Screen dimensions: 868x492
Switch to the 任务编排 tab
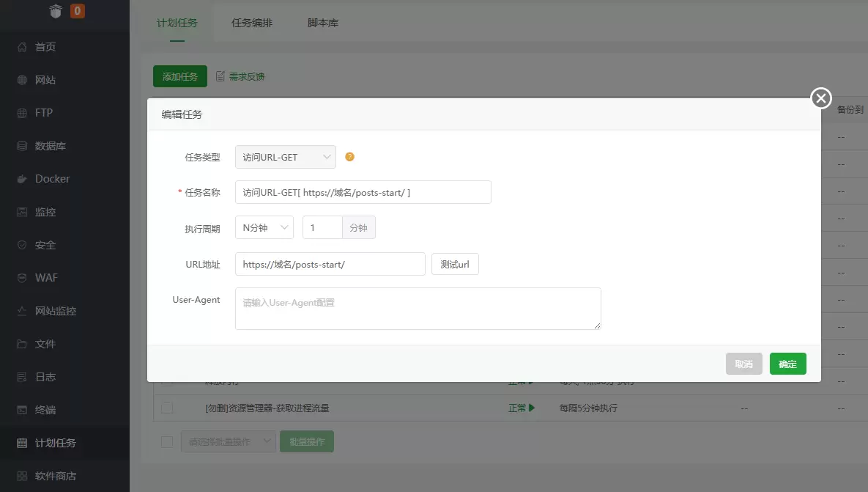tap(252, 23)
